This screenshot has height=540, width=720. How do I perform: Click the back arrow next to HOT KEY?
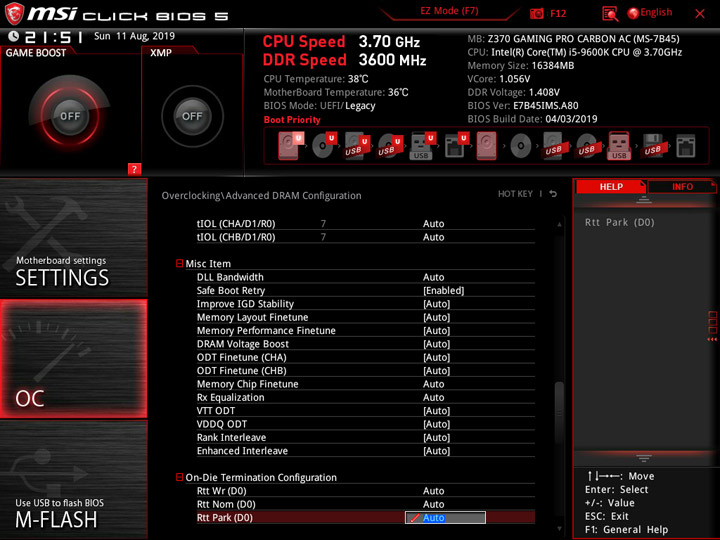[553, 194]
